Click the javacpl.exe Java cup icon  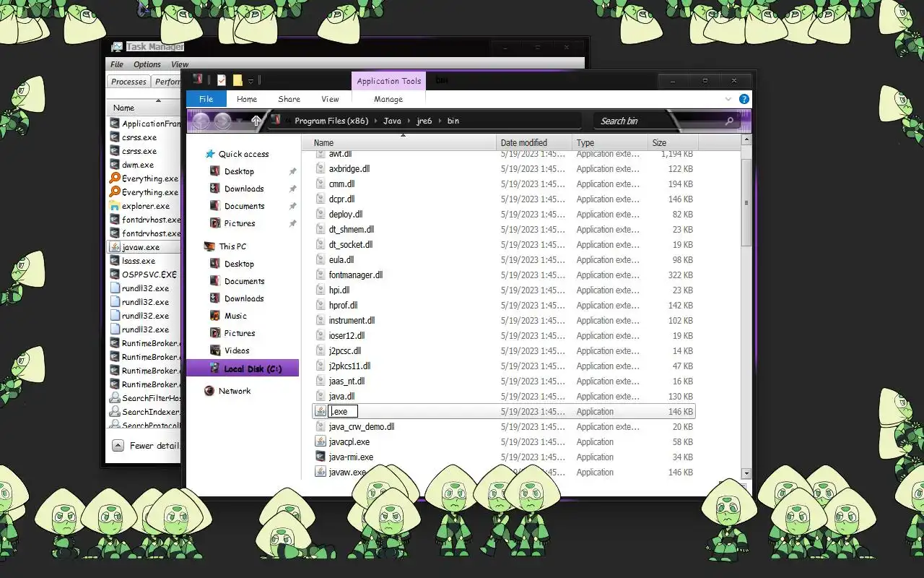tap(321, 441)
